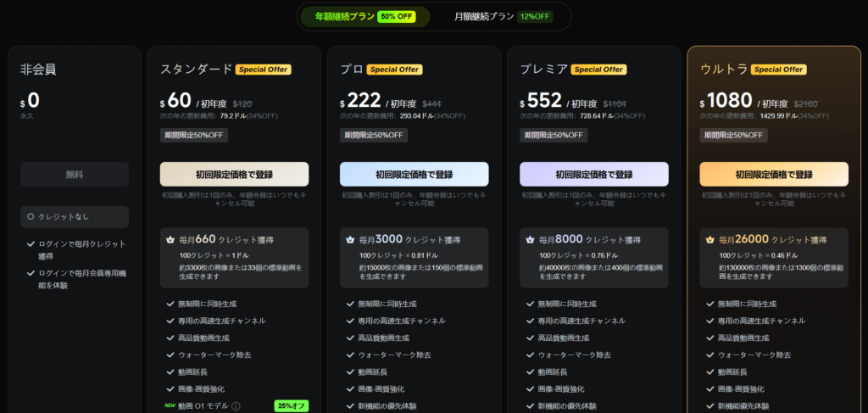Viewport: 868px width, 413px height.
Task: Click the 12%OFF badge on the monthly plan tab
Action: pyautogui.click(x=534, y=16)
